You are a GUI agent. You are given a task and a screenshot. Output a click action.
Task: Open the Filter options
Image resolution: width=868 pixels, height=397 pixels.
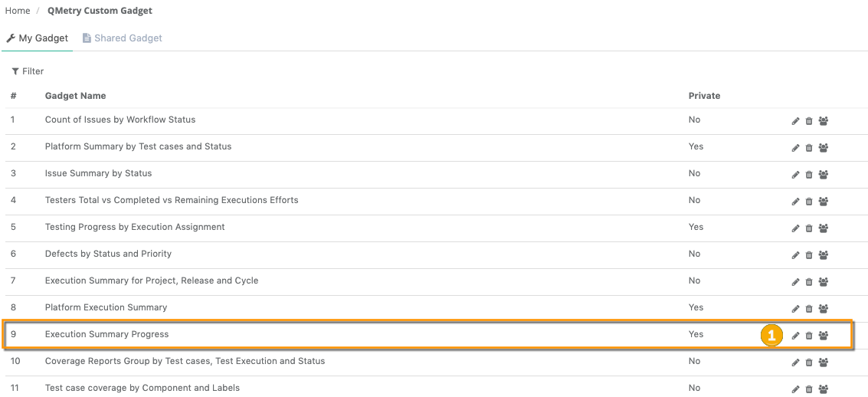[x=28, y=71]
